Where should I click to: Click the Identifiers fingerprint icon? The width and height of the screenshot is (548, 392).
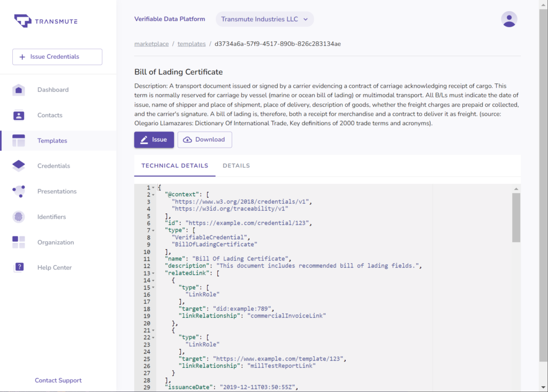coord(19,217)
